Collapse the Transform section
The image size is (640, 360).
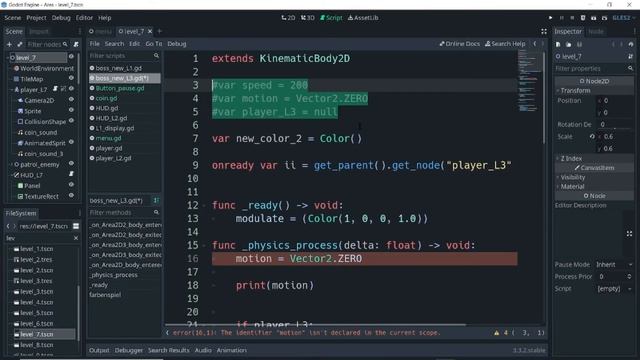point(594,90)
